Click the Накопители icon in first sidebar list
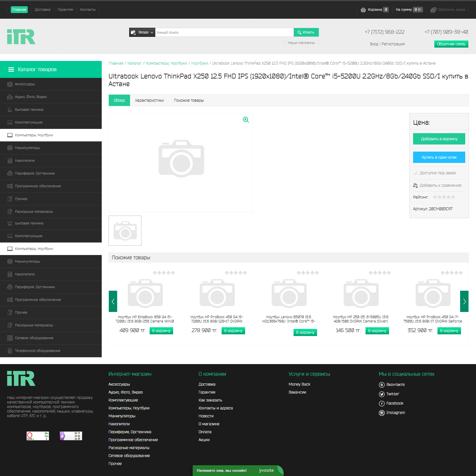 (10, 161)
